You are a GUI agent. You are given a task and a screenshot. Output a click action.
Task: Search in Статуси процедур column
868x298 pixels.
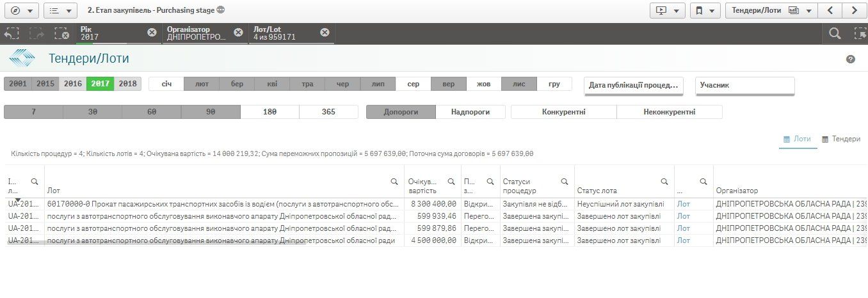564,182
